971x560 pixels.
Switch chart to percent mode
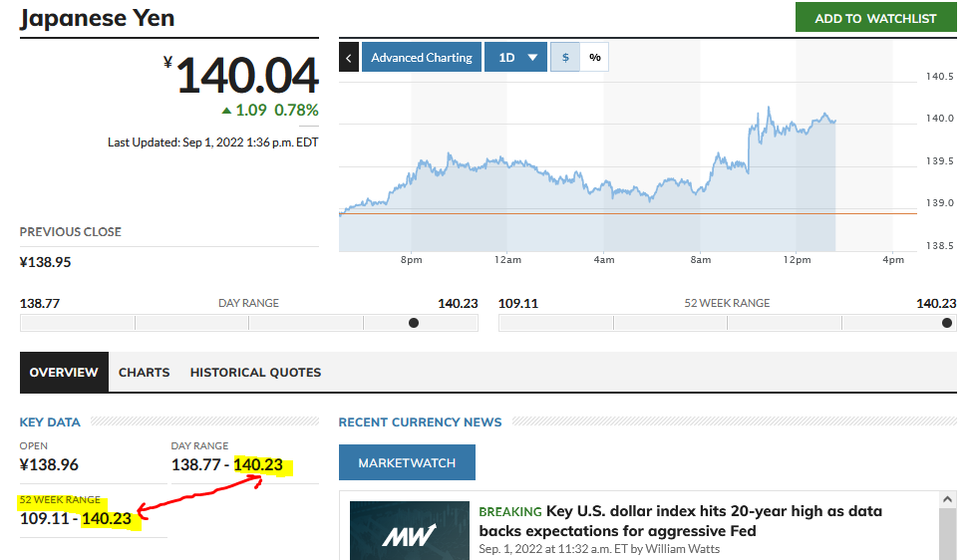(x=594, y=58)
